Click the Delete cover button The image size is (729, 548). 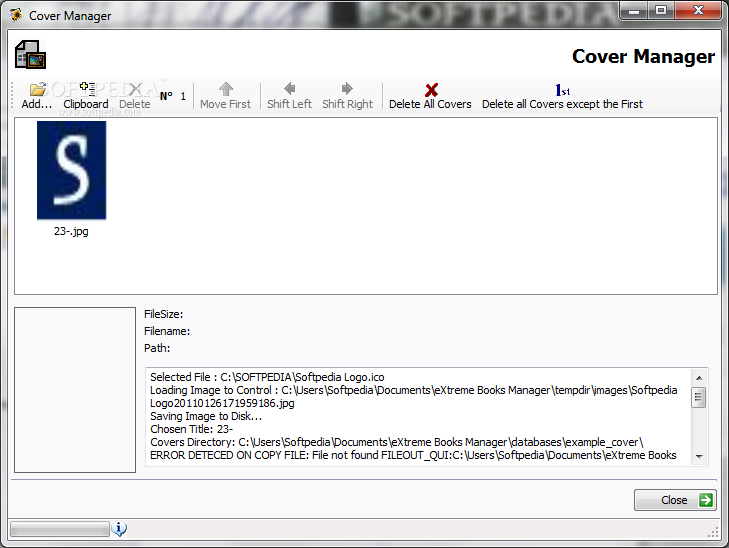(x=135, y=96)
